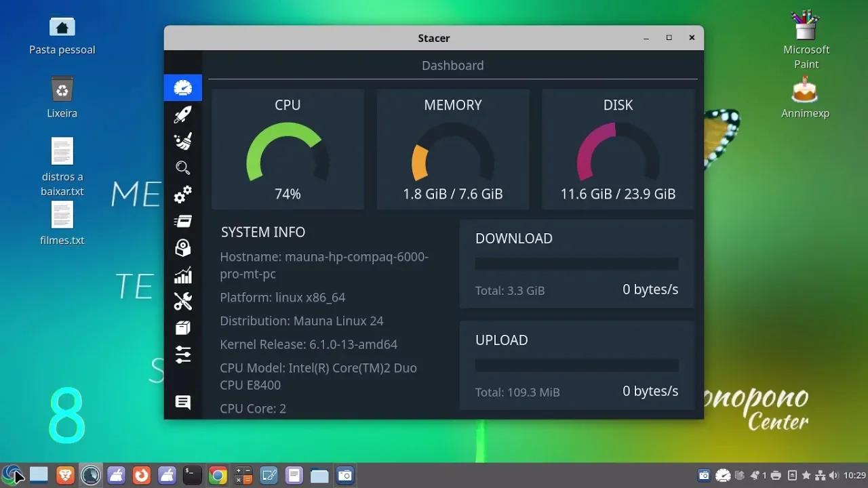Open the Services gears icon in sidebar
868x488 pixels.
pos(182,195)
